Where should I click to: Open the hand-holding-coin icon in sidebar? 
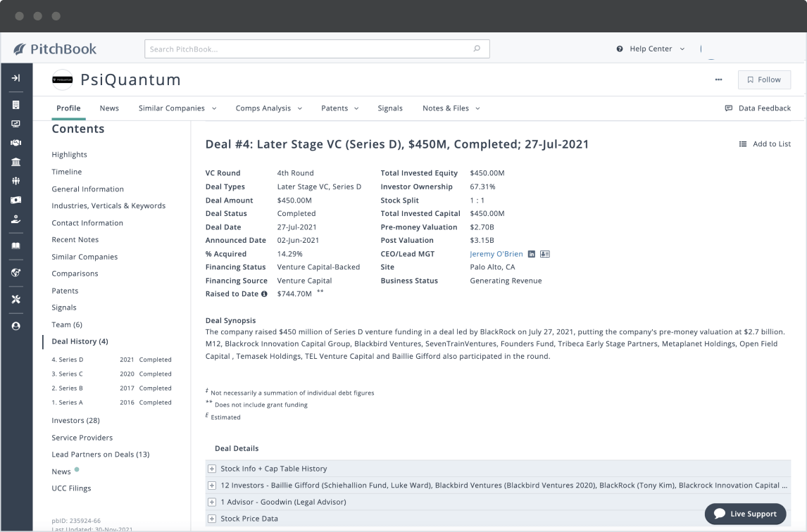[x=16, y=219]
